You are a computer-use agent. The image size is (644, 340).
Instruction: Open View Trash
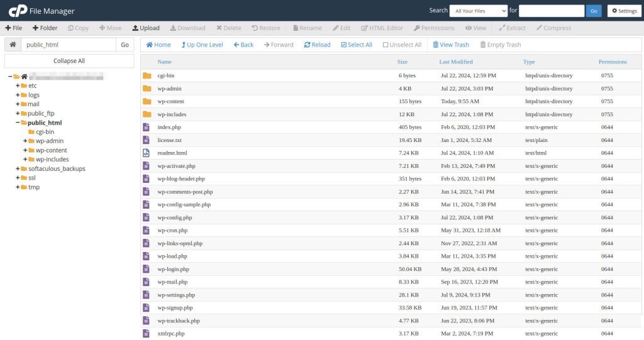pyautogui.click(x=450, y=45)
